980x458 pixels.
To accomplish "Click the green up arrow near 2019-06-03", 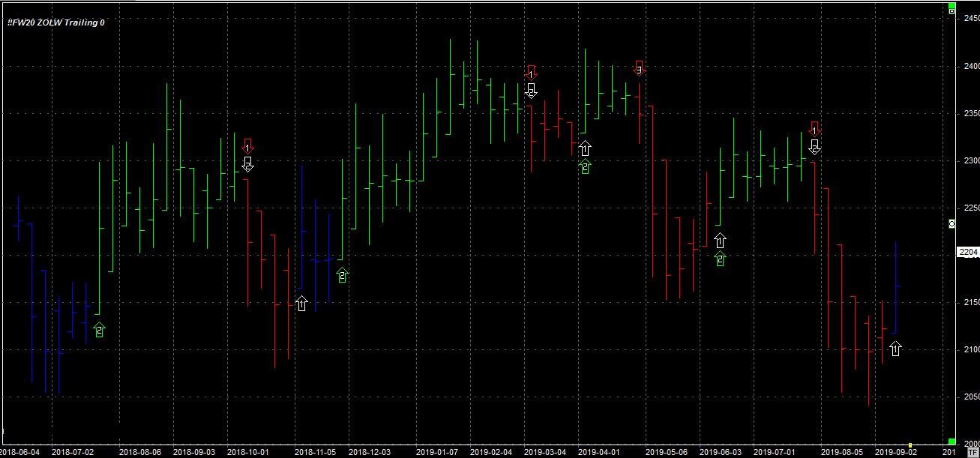I will pos(720,259).
